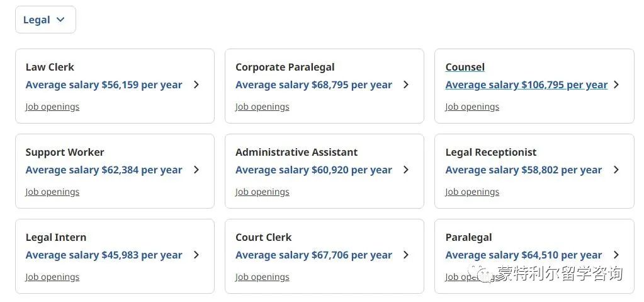View Legal Receptionist average salary $58,802 details
The height and width of the screenshot is (302, 644).
(x=524, y=170)
